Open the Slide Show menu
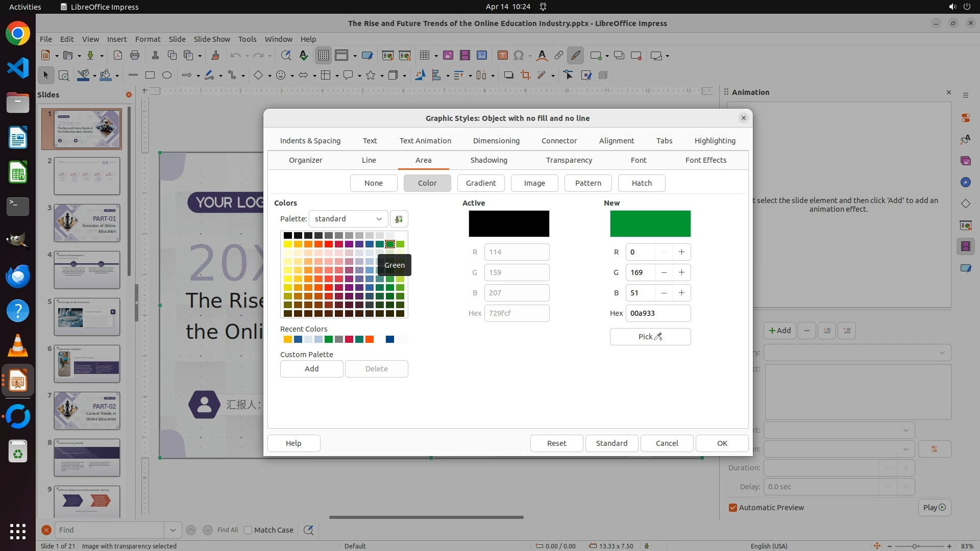The image size is (980, 551). [212, 39]
